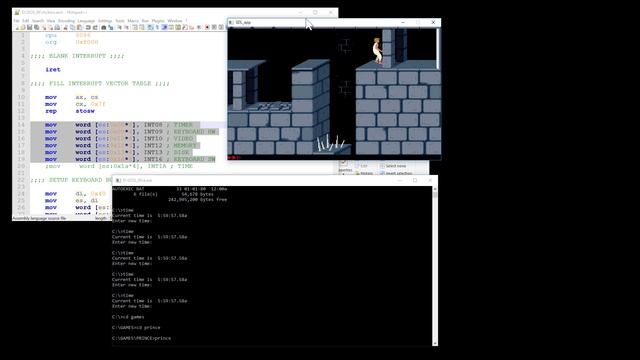Click the Close document icon in Notepad++ toolbar
This screenshot has height=360, width=640.
pos(44,27)
